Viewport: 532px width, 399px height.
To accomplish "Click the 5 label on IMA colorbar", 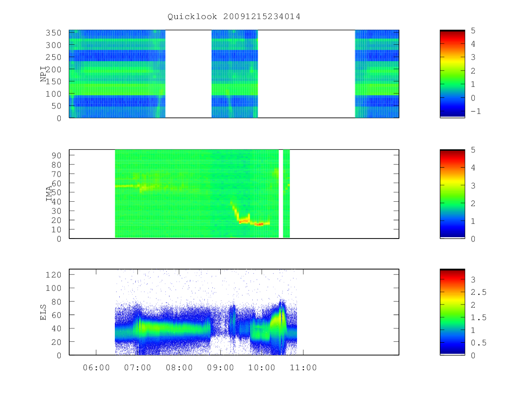I will [472, 150].
